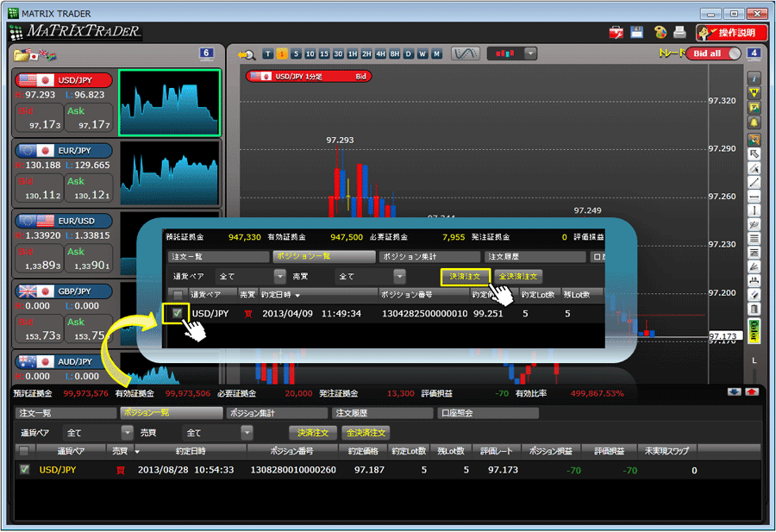Click the magnifier with arrow chart icon
776x532 pixels.
coord(247,54)
